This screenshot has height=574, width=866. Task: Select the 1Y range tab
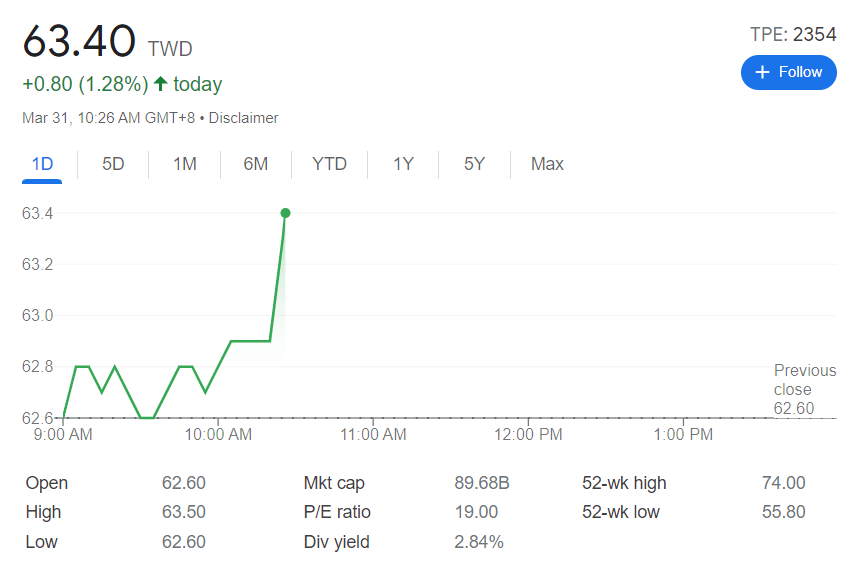pos(403,164)
